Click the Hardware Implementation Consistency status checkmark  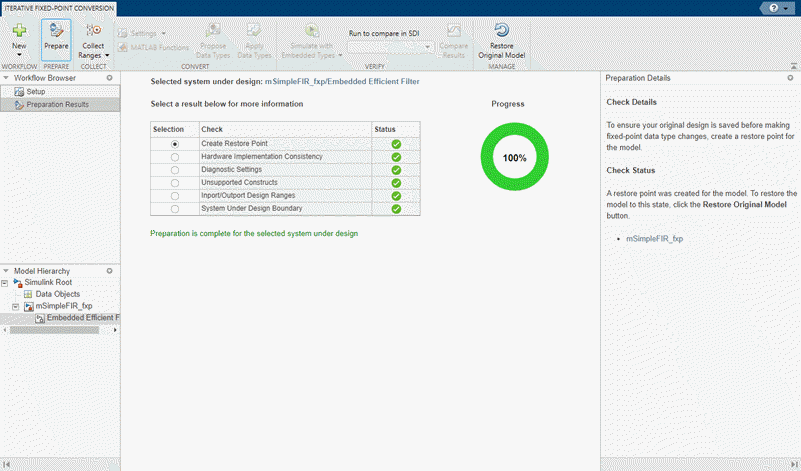pos(396,157)
